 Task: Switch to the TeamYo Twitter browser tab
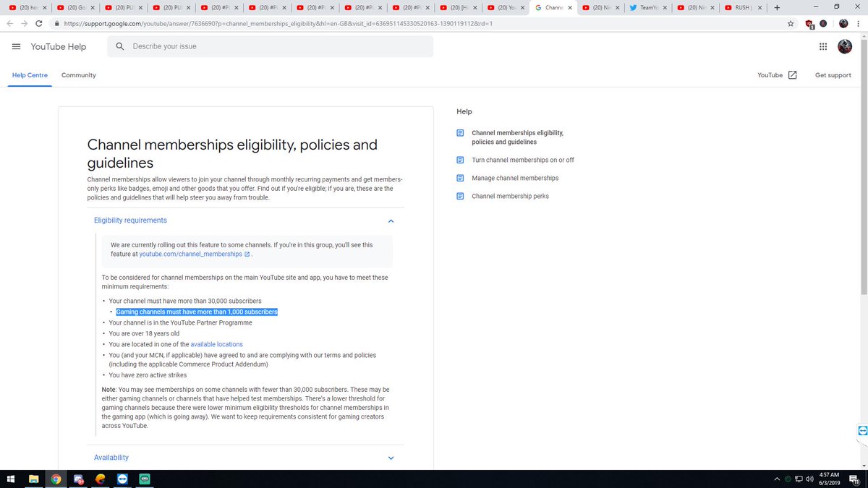point(647,8)
